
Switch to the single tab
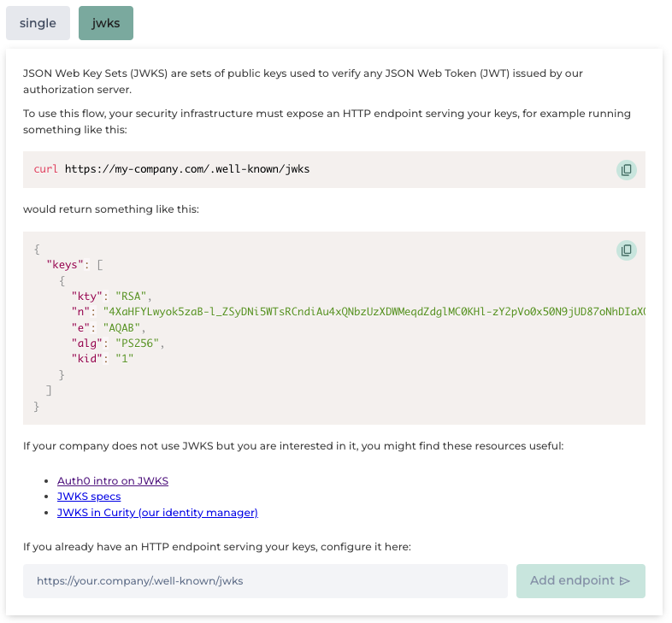(x=38, y=23)
